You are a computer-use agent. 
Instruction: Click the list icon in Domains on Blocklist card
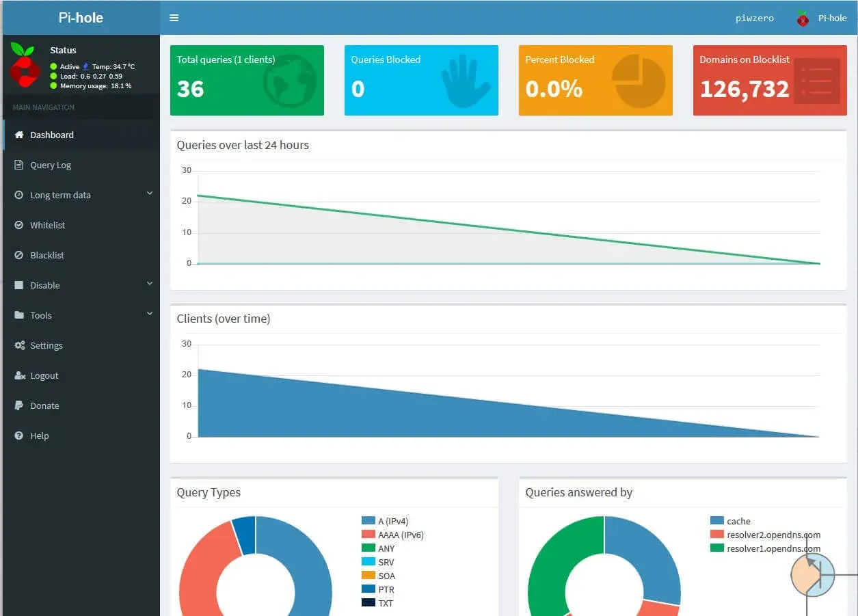817,81
